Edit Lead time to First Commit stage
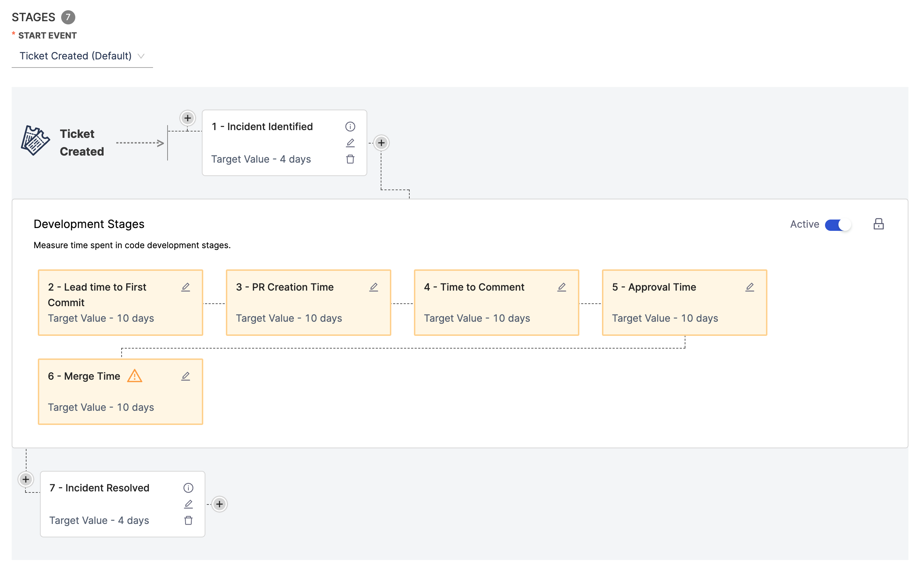This screenshot has width=924, height=572. 185,287
